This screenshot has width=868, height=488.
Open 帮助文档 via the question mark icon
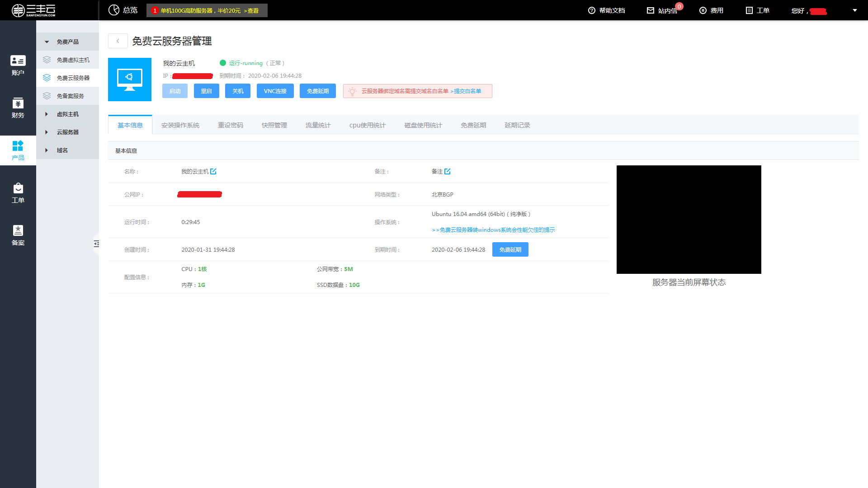pyautogui.click(x=591, y=10)
